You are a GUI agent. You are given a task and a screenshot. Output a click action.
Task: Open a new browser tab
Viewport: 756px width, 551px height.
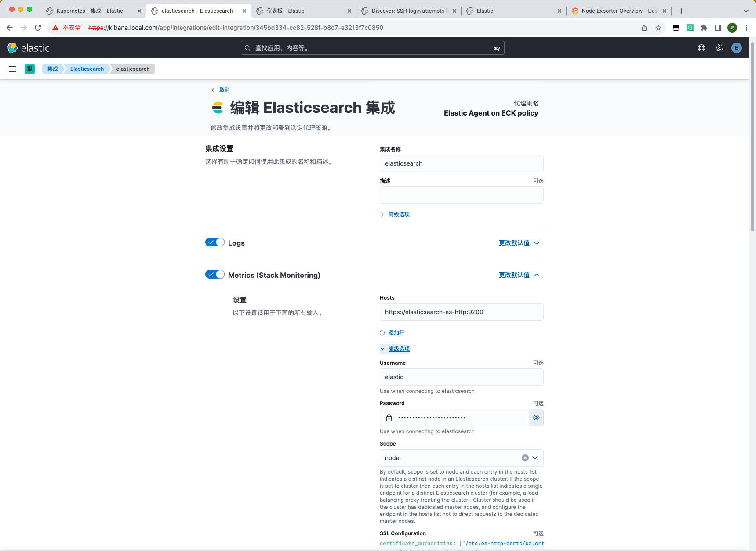click(681, 11)
